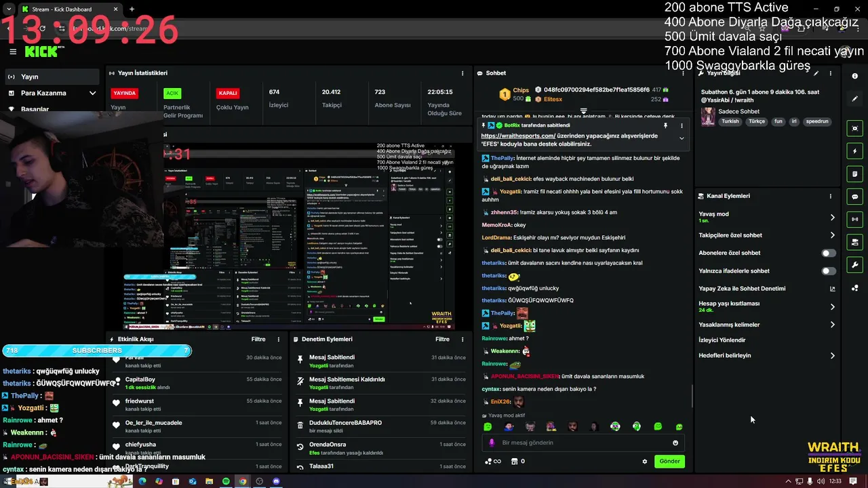The image size is (868, 488).
Task: Open the volume control in system tray
Action: point(821,481)
